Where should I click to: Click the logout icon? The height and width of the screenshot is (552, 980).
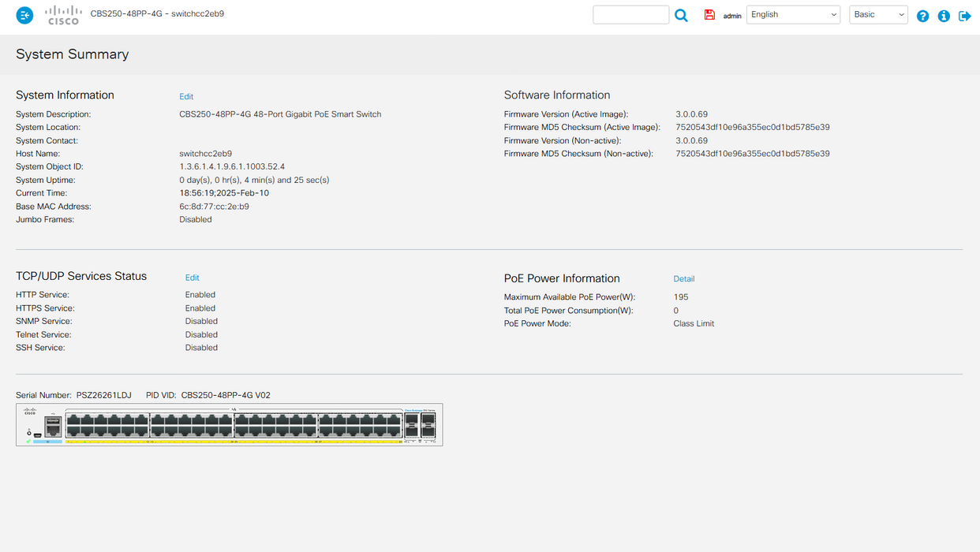point(964,16)
